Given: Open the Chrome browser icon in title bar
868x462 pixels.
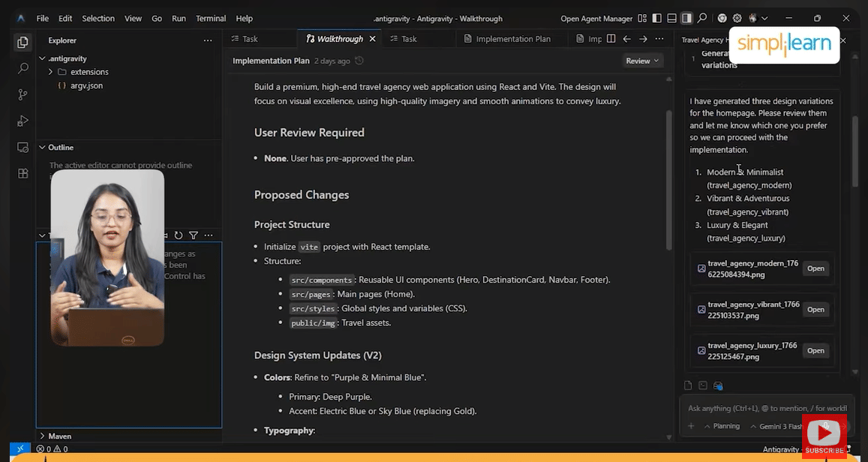Looking at the screenshot, I should pyautogui.click(x=722, y=18).
